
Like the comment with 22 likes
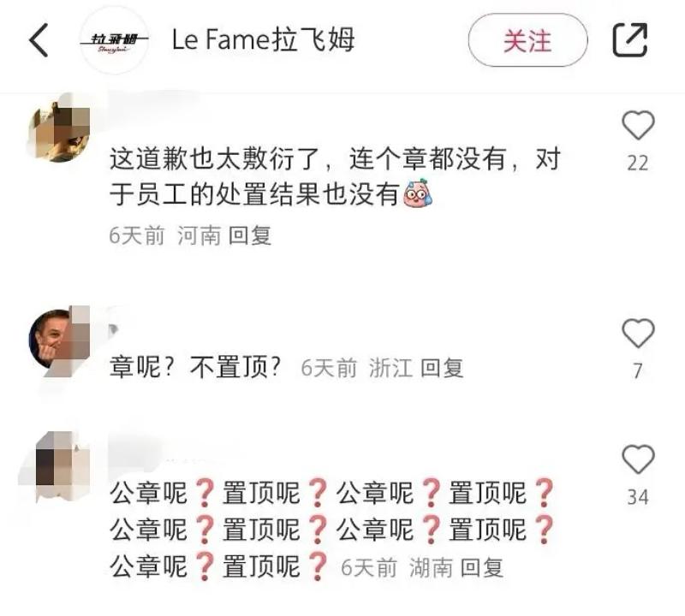(x=638, y=125)
